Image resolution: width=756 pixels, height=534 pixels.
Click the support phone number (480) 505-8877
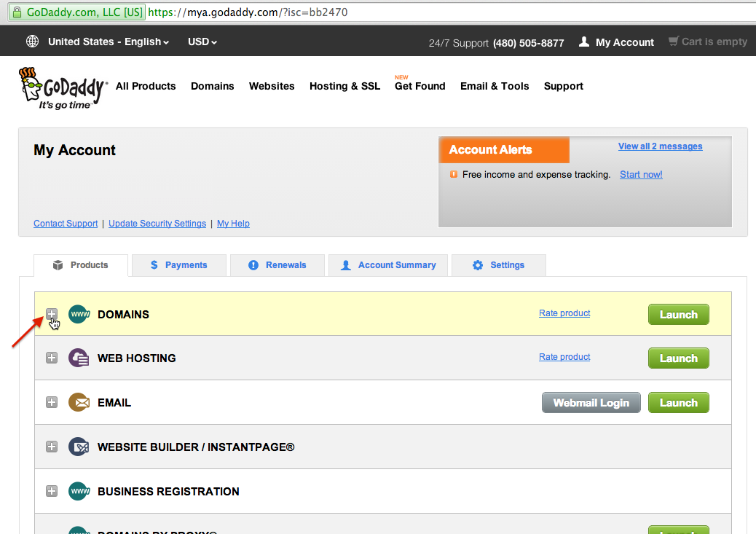point(528,43)
